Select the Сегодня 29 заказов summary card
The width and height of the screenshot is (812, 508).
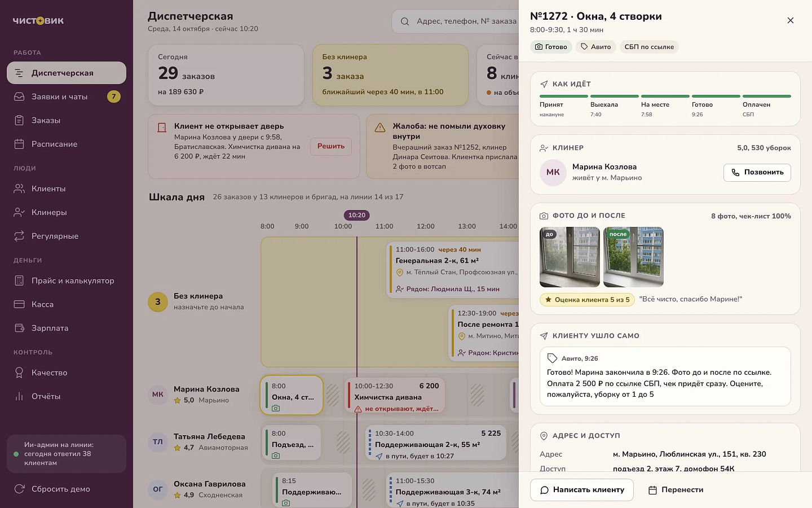(x=226, y=75)
